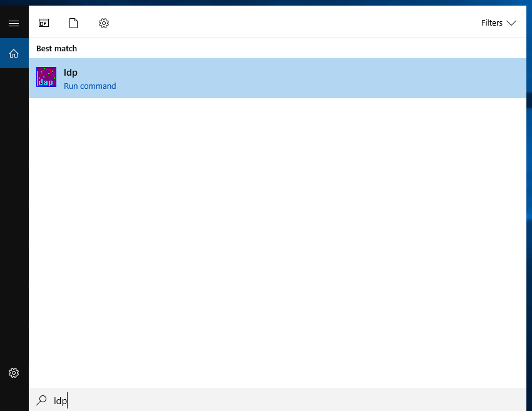Open the hamburger menu at the top left
Screen dimensions: 532x411
click(14, 23)
